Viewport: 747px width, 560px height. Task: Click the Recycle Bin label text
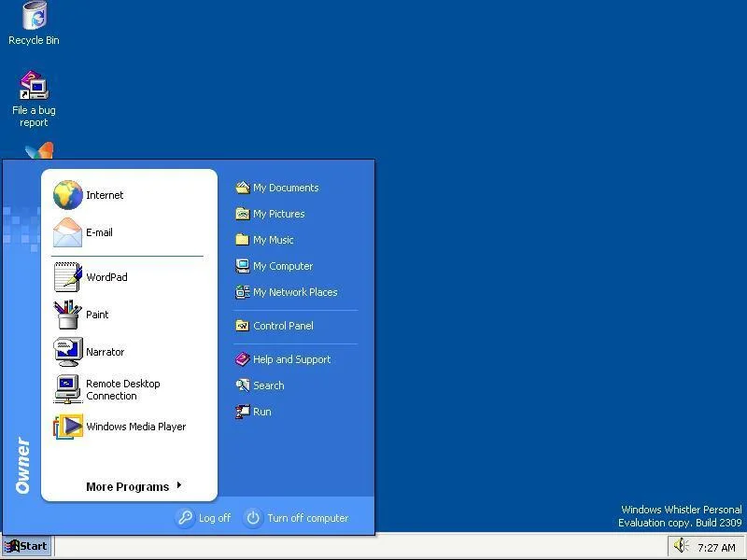coord(34,40)
